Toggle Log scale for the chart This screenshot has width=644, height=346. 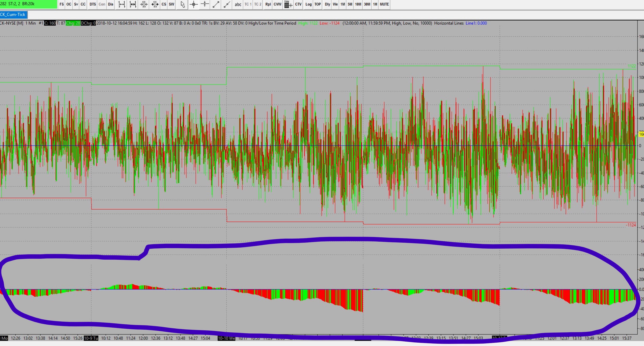[x=308, y=4]
